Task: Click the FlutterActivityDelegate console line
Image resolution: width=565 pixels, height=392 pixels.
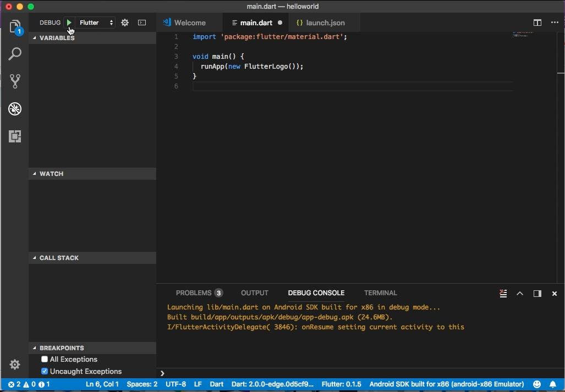Action: [315, 327]
